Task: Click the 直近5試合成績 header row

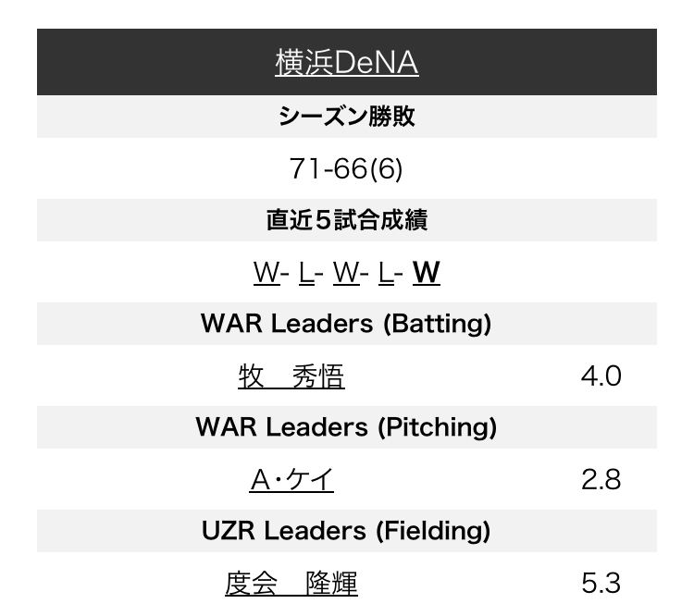Action: [x=347, y=220]
